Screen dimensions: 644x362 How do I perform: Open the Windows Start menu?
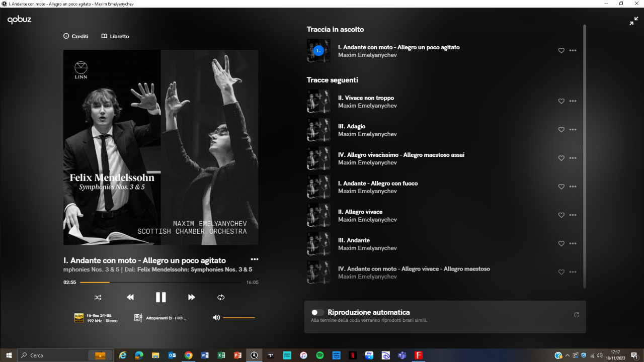tap(9, 355)
